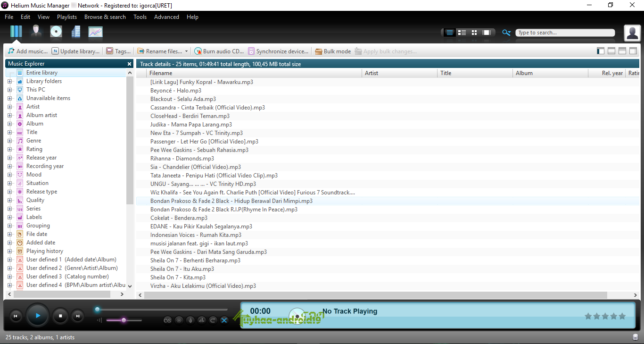Toggle the right panel layout icon
644x344 pixels.
click(633, 51)
